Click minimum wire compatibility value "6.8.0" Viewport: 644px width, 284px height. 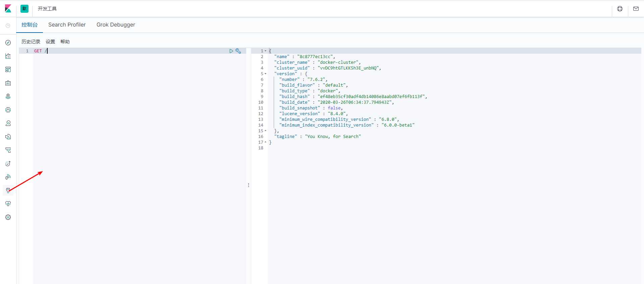[388, 120]
